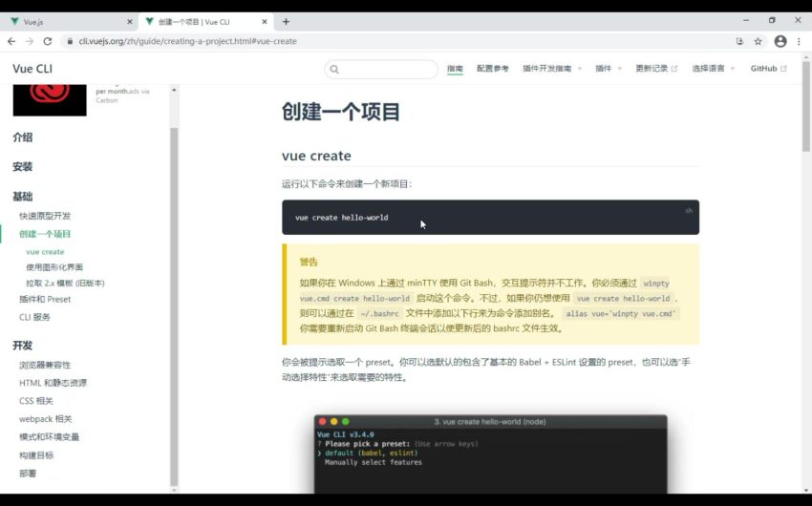812x506 pixels.
Task: Open the 配置参考 nav item
Action: coord(493,69)
